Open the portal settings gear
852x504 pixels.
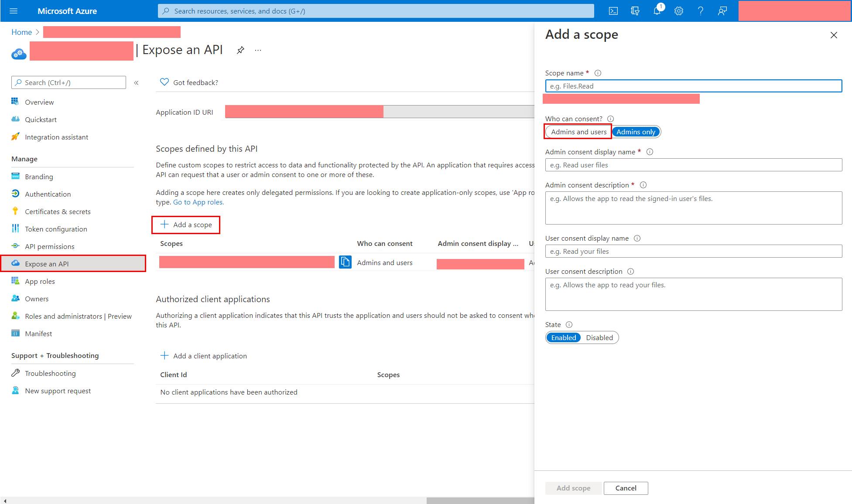[678, 11]
